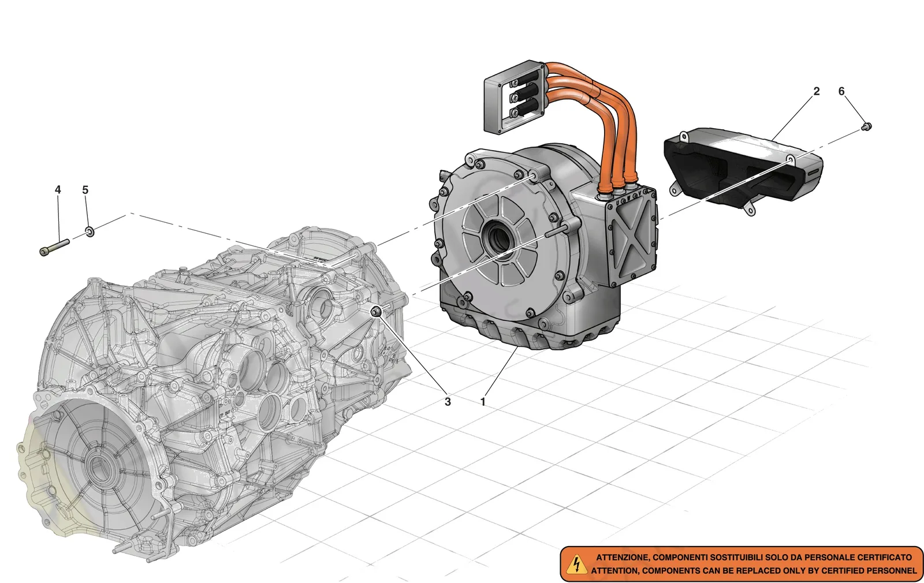
Task: Click part number label 2
Action: (x=816, y=91)
